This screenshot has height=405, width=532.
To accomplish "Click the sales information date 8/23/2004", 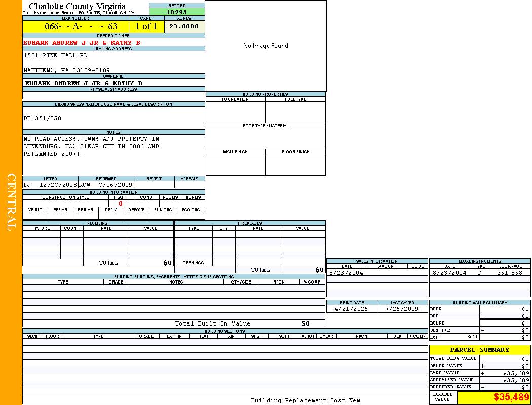I will tap(346, 273).
